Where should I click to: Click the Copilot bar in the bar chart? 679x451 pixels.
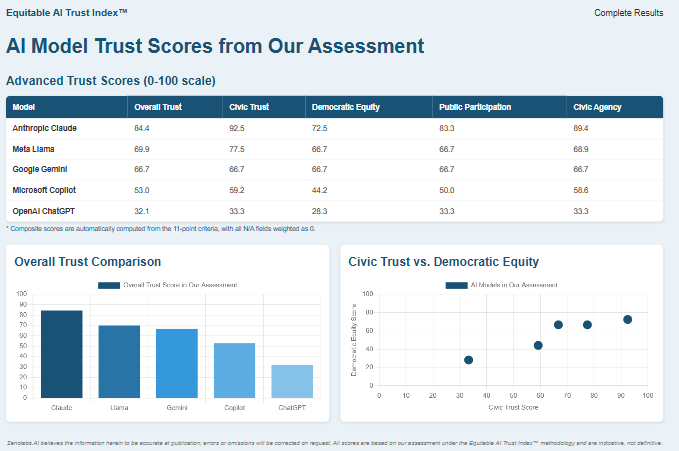[x=234, y=370]
